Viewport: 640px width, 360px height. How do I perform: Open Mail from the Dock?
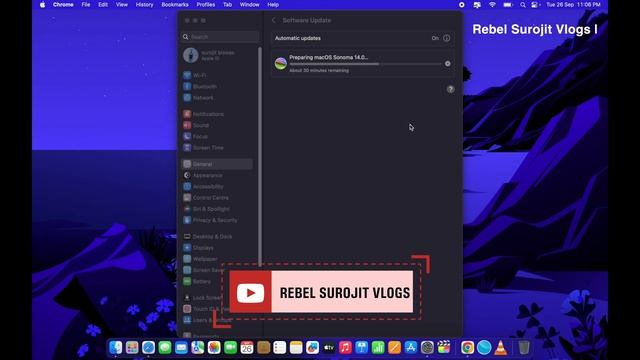(181, 348)
